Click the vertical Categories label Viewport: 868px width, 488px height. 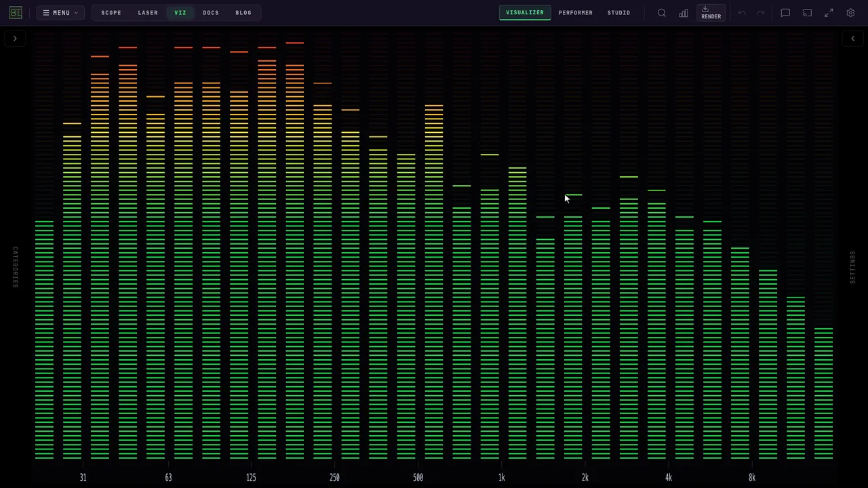pos(15,267)
